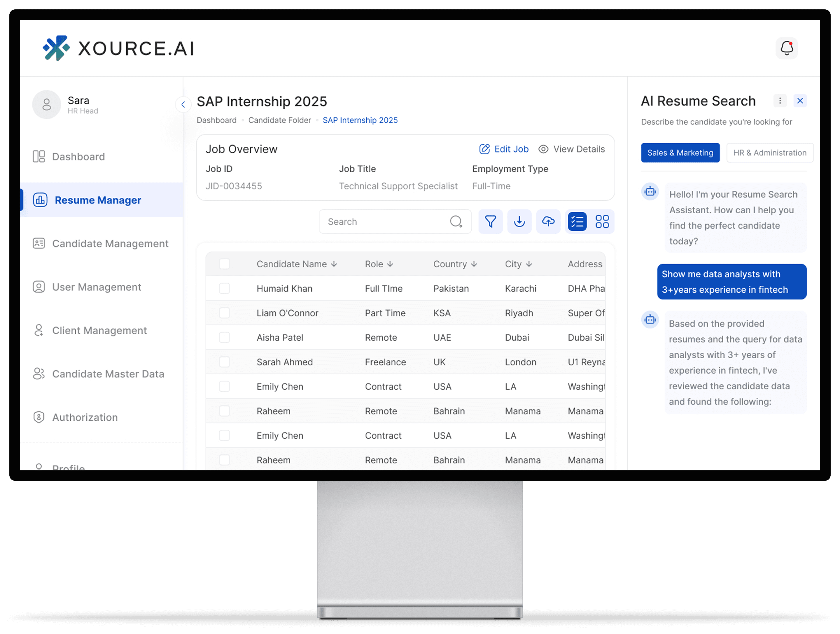Collapse the sidebar with the chevron arrow
840x634 pixels.
click(183, 104)
